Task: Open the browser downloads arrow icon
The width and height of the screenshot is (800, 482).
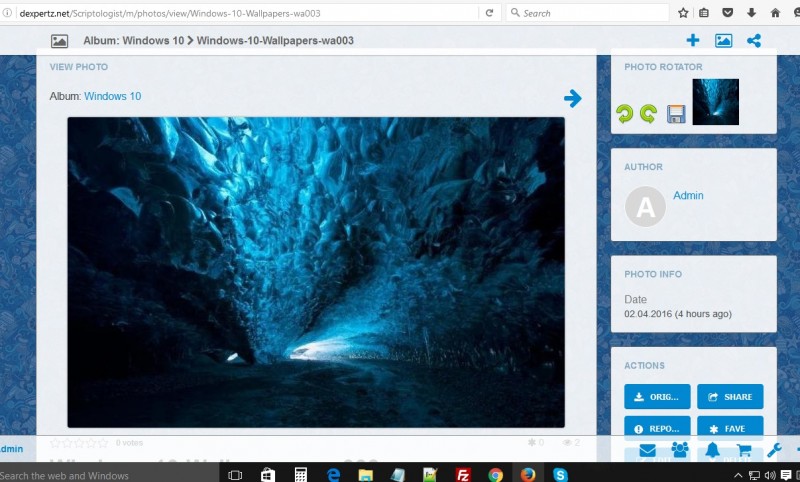Action: tap(752, 13)
